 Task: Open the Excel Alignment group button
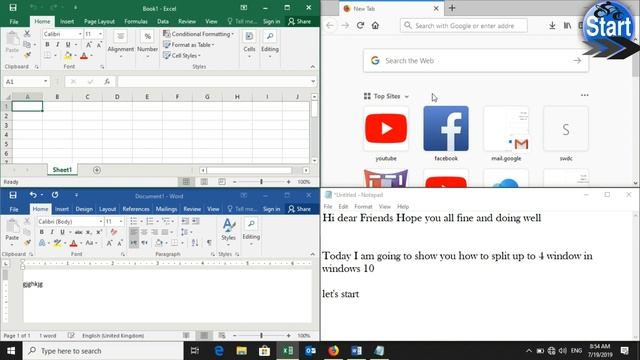pos(120,44)
